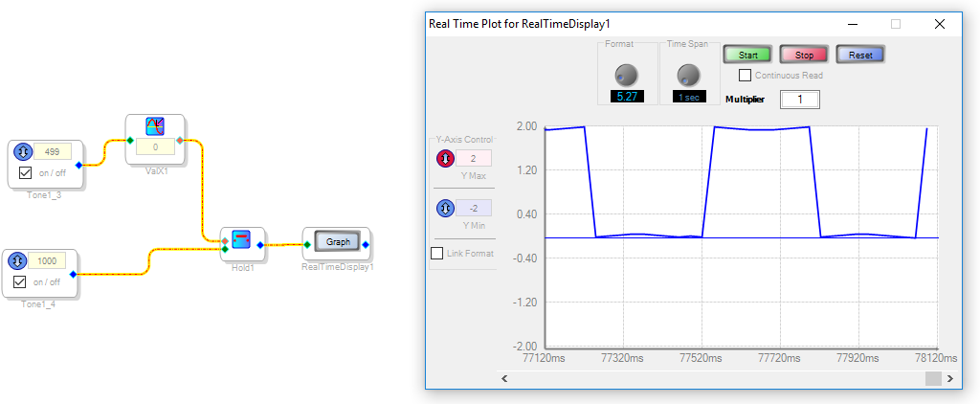Click the Tone1_4 frequency stepper icon
The width and height of the screenshot is (980, 404).
pos(17,260)
